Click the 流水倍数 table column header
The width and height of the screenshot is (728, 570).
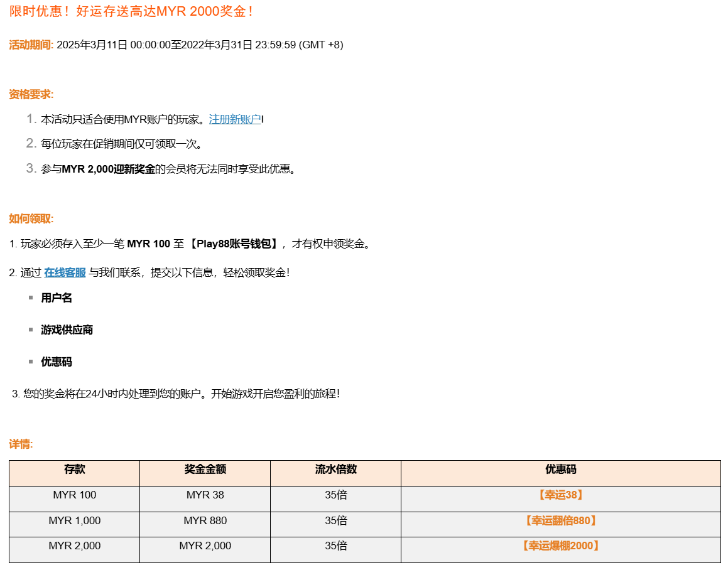pyautogui.click(x=335, y=470)
